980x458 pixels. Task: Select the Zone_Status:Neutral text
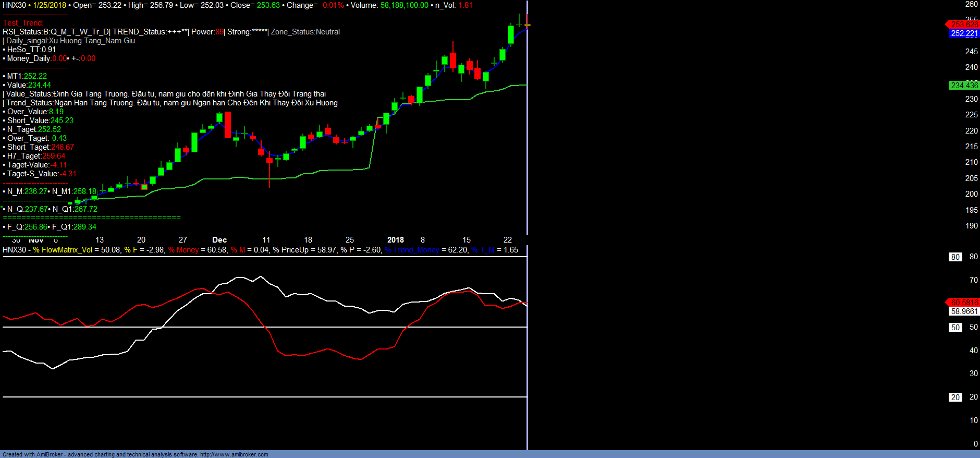[x=305, y=32]
